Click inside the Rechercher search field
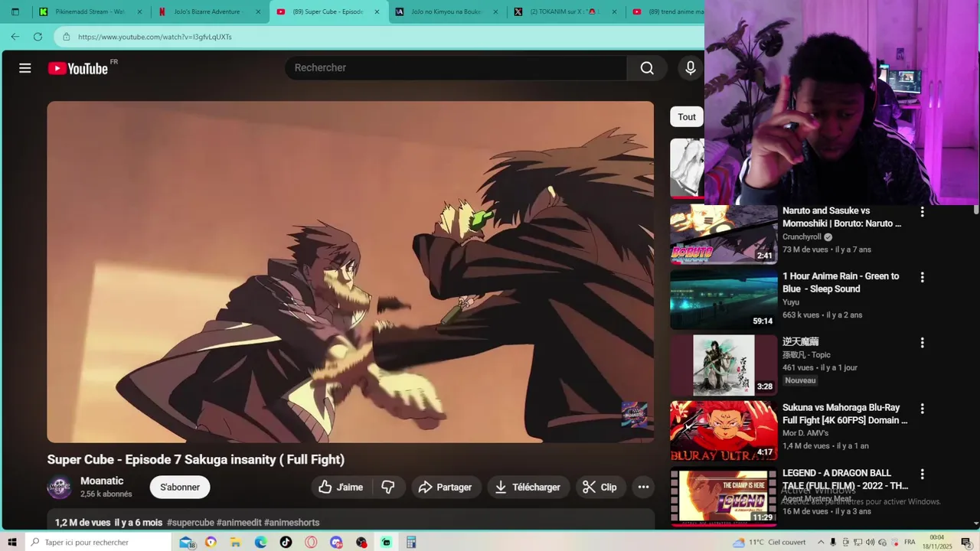The height and width of the screenshot is (551, 980). coord(456,68)
